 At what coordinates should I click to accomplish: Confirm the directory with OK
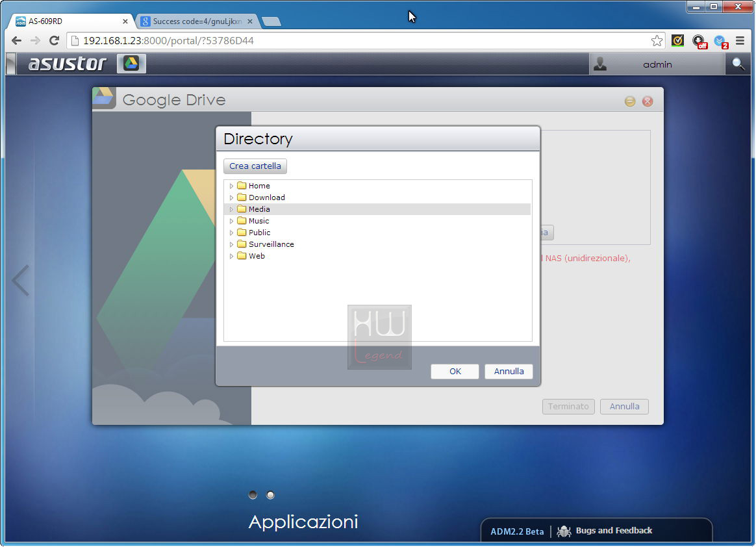[455, 372]
